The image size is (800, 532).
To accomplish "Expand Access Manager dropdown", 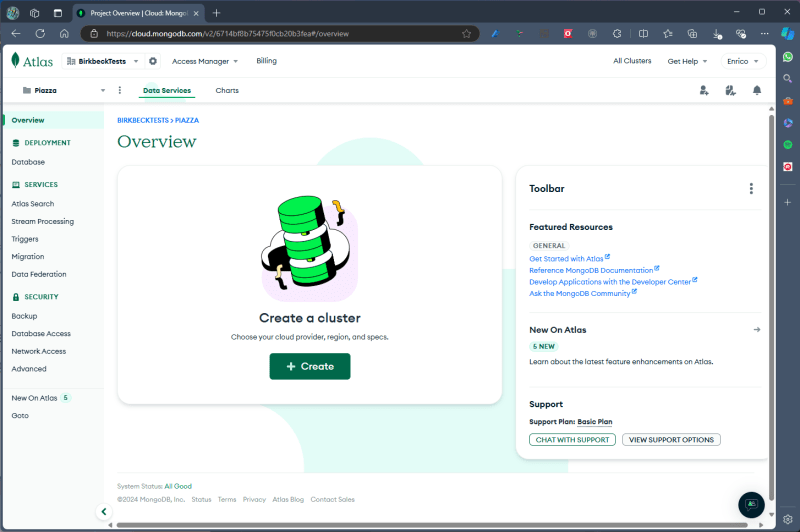I will (x=205, y=61).
